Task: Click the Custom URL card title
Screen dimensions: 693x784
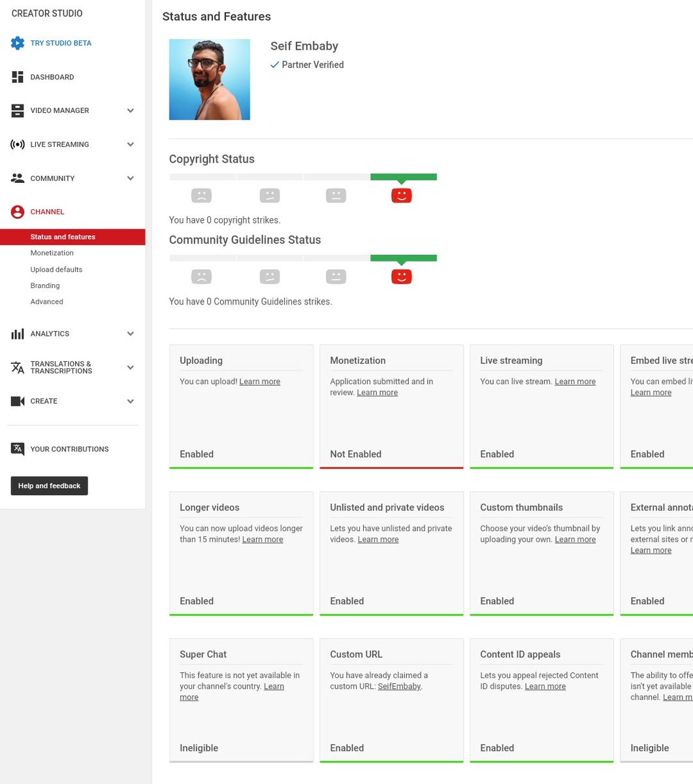Action: pyautogui.click(x=356, y=655)
